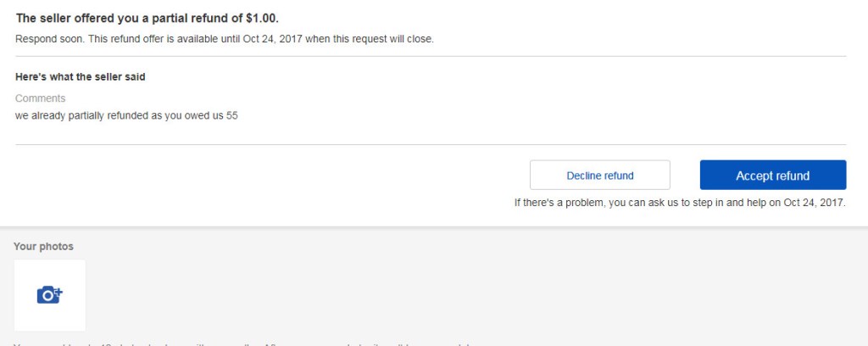Click the camera add-photo icon
Screen dimensions: 868x346
click(x=50, y=295)
